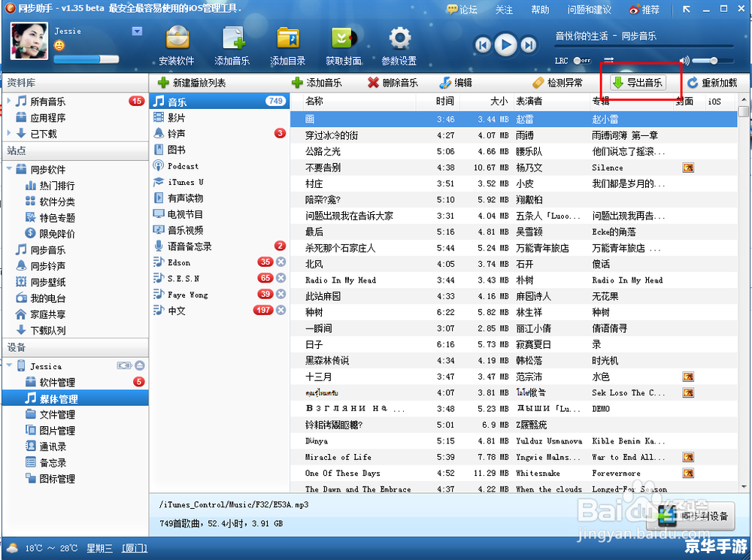Click 添加音乐 in the action bar
The height and width of the screenshot is (560, 752).
tap(317, 83)
